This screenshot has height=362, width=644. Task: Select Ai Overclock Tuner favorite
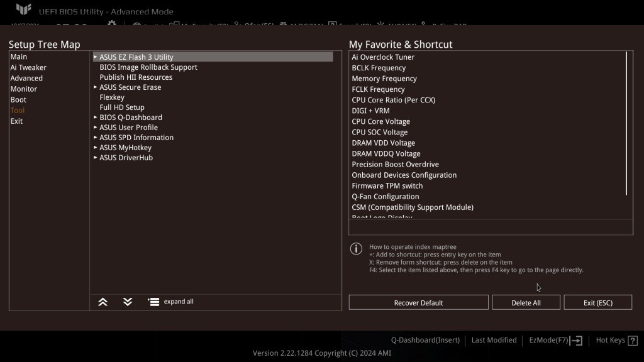(383, 57)
